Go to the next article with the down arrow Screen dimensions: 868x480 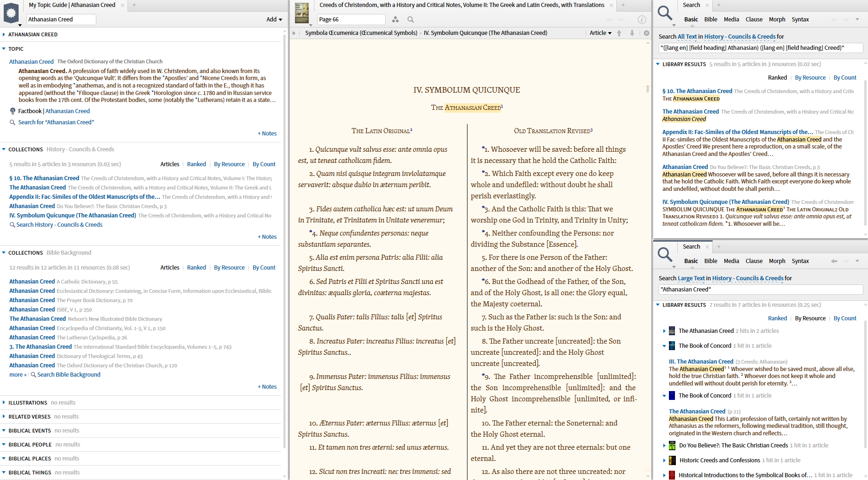(632, 33)
